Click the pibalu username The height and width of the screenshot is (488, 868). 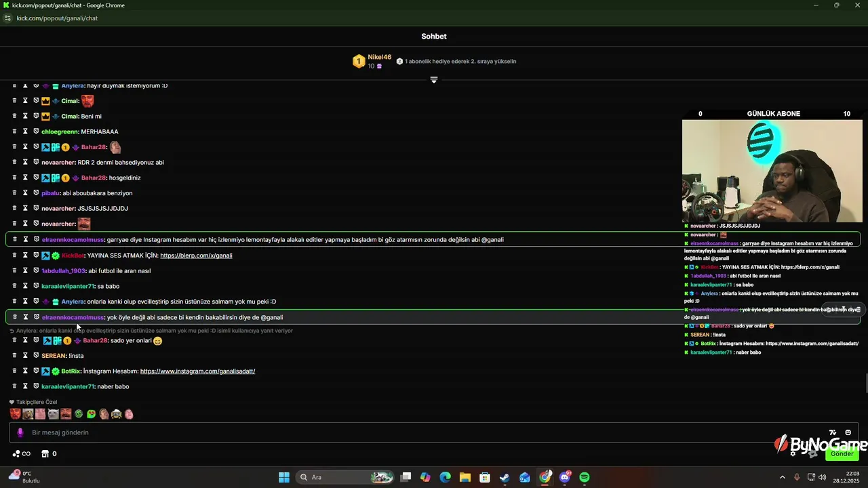(x=50, y=193)
